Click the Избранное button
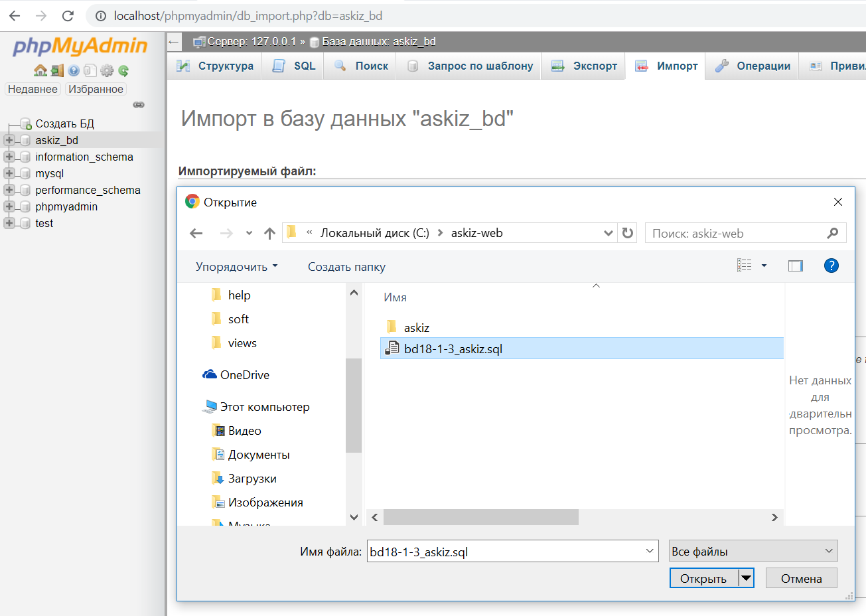Screen dimensions: 866x616 pos(96,89)
